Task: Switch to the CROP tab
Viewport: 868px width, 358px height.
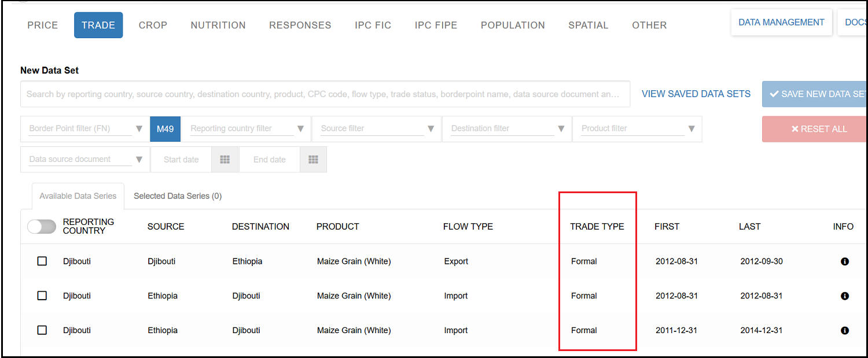Action: [x=153, y=25]
